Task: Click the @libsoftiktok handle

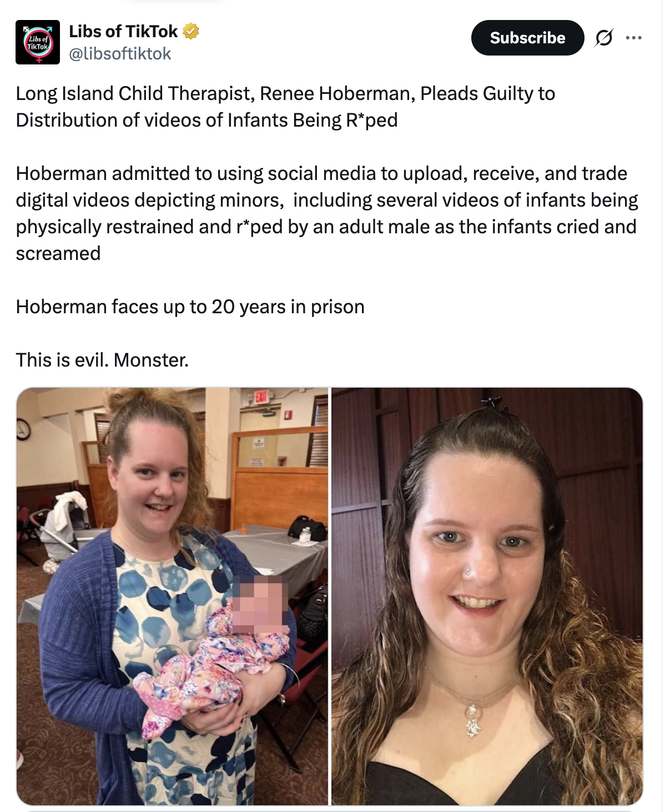Action: point(120,54)
